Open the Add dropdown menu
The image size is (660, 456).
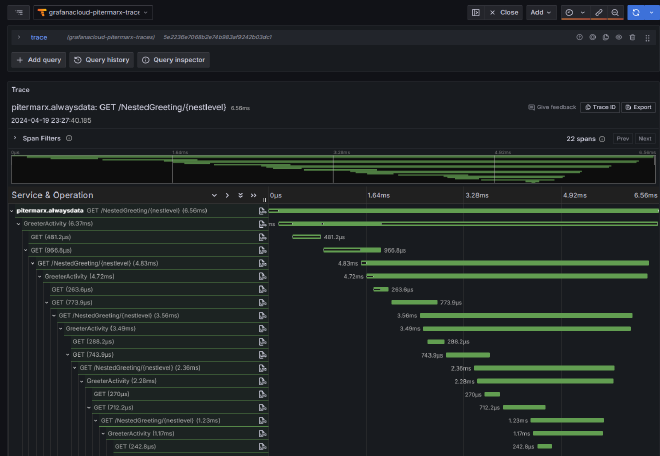542,12
